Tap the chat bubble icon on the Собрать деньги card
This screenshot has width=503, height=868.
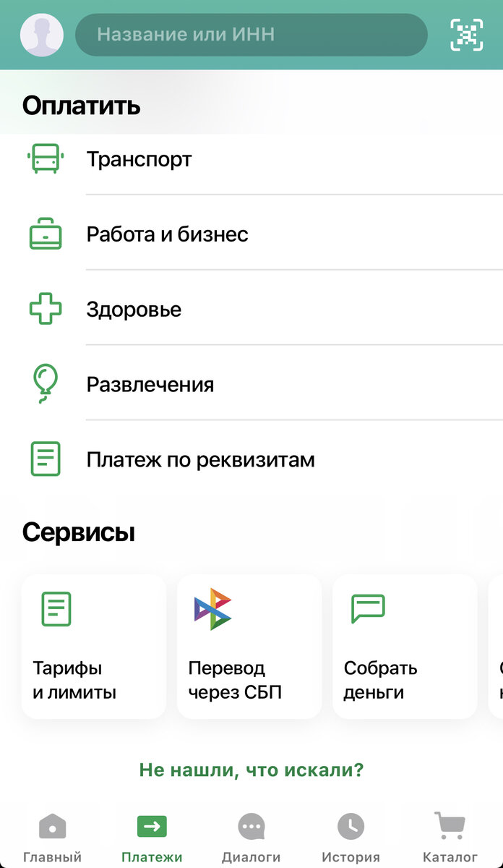(368, 609)
